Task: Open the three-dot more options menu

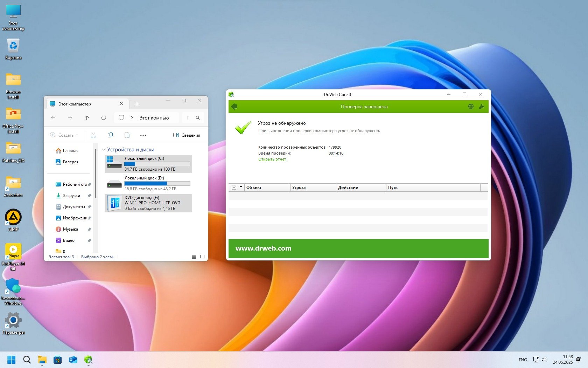Action: click(143, 135)
